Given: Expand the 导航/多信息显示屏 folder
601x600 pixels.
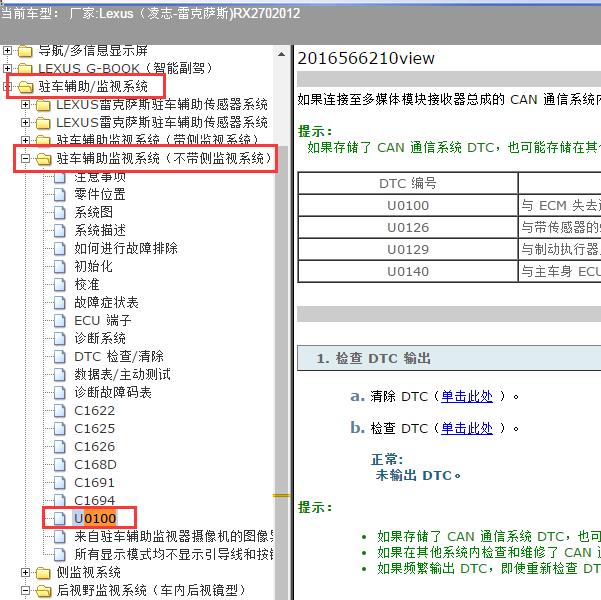Looking at the screenshot, I should [7, 51].
